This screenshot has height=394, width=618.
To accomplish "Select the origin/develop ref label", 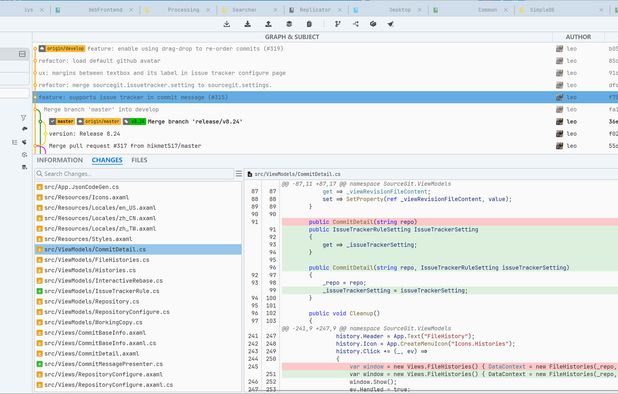I will [x=62, y=48].
